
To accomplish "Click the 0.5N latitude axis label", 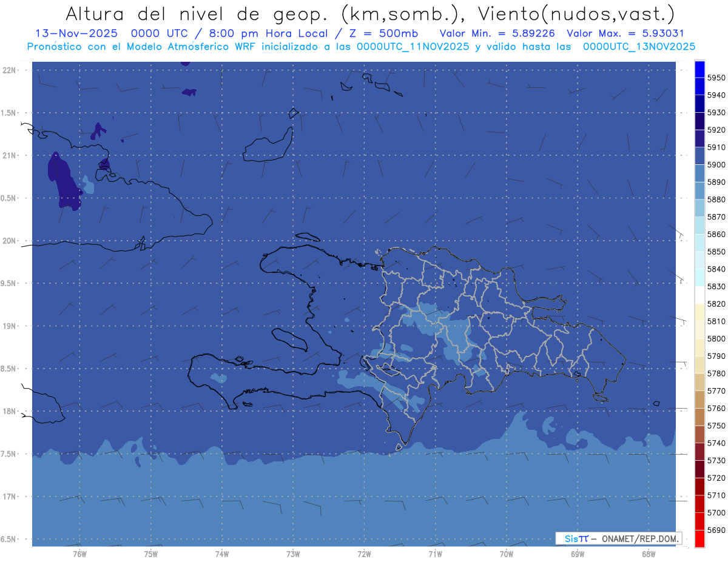I will [x=10, y=198].
